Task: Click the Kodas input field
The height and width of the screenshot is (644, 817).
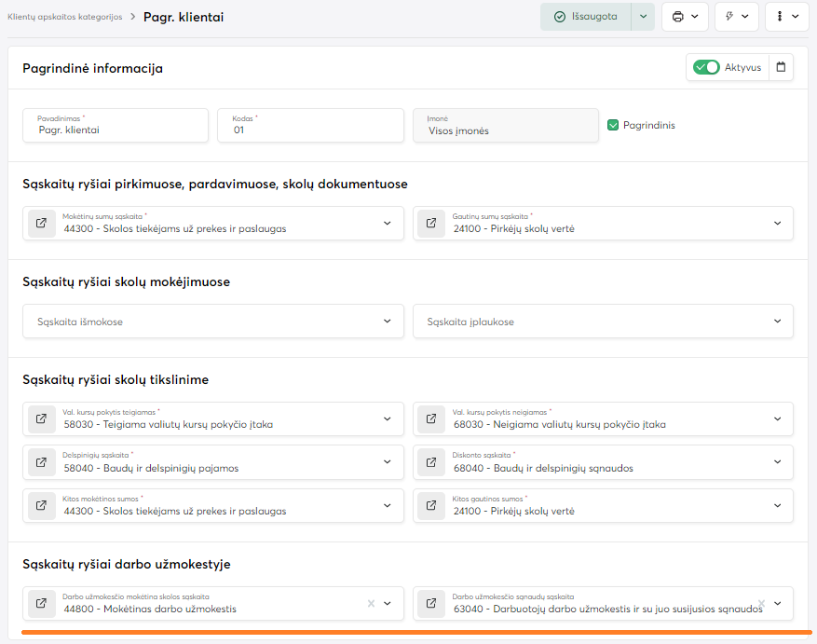Action: 310,130
